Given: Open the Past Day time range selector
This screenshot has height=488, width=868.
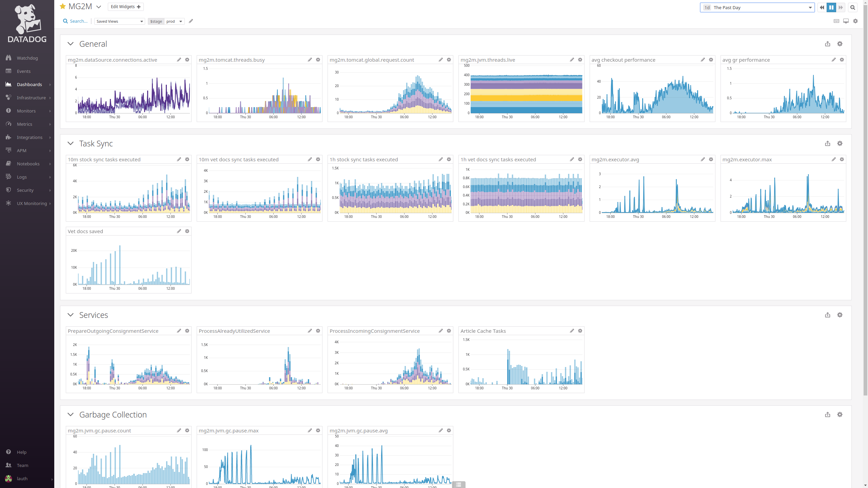Looking at the screenshot, I should pyautogui.click(x=757, y=7).
